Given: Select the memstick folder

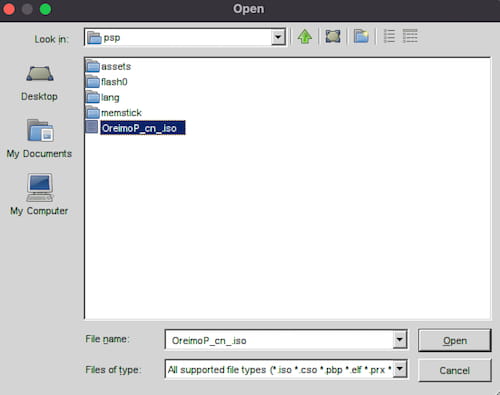Looking at the screenshot, I should click(114, 113).
